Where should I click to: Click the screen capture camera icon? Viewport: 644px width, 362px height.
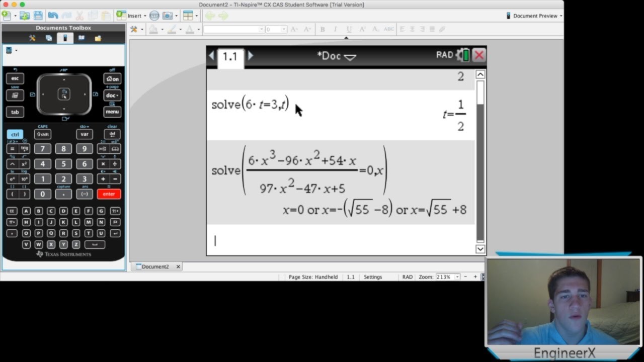[168, 16]
